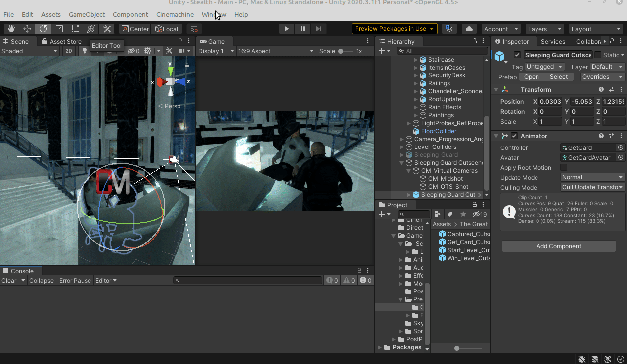The width and height of the screenshot is (627, 364).
Task: Select CM_OTS_Shot in the Hierarchy
Action: click(448, 187)
